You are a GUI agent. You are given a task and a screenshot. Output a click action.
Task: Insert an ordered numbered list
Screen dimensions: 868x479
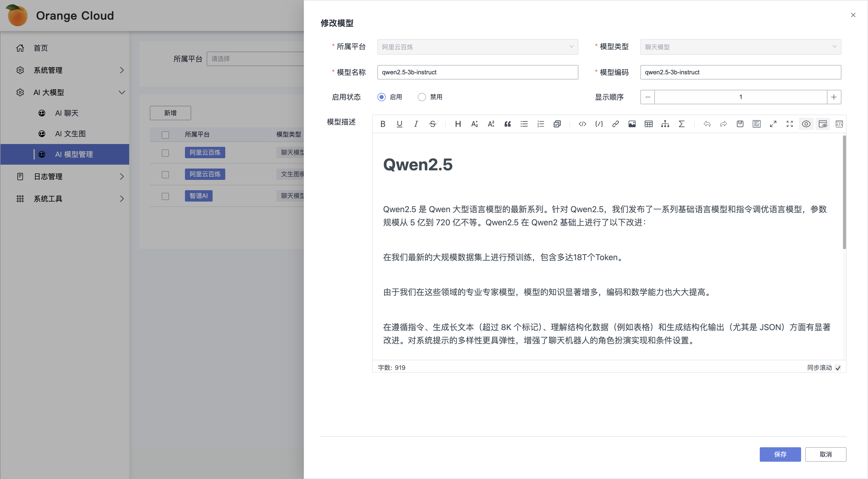coord(540,124)
